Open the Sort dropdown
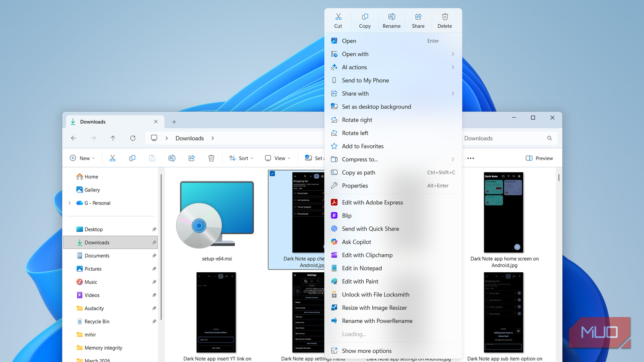The height and width of the screenshot is (362, 644). pyautogui.click(x=241, y=158)
